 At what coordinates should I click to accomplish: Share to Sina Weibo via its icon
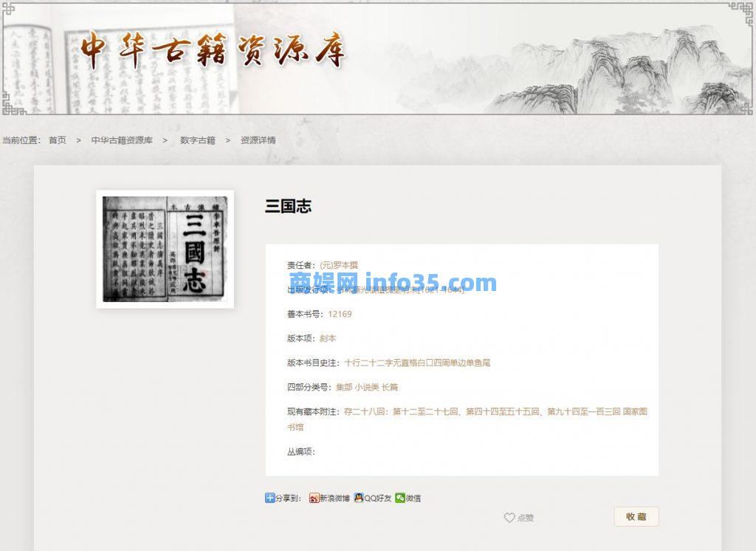tap(315, 498)
